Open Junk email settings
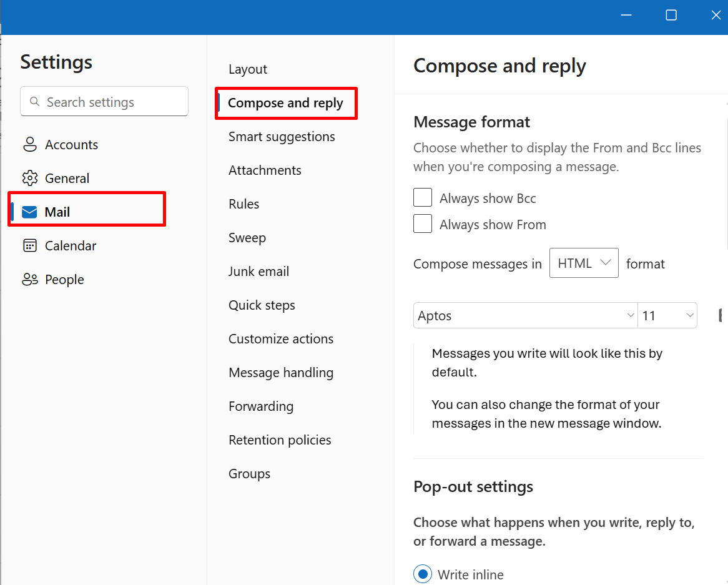 tap(258, 272)
